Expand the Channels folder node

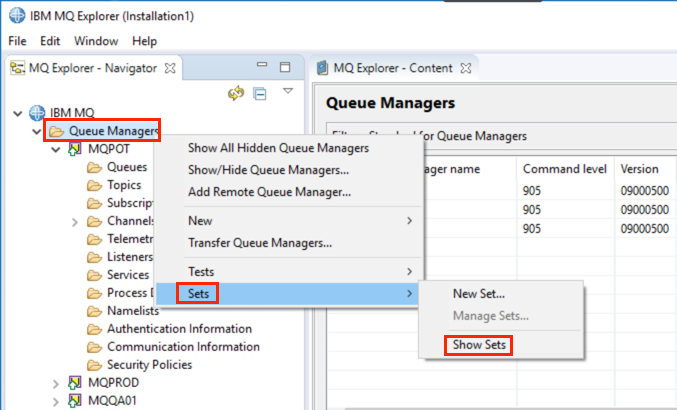[x=75, y=222]
